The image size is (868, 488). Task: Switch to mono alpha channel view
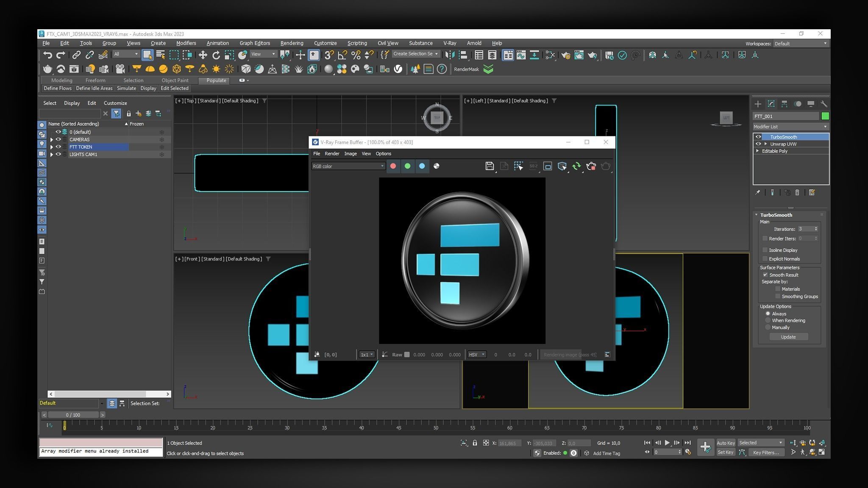click(436, 166)
